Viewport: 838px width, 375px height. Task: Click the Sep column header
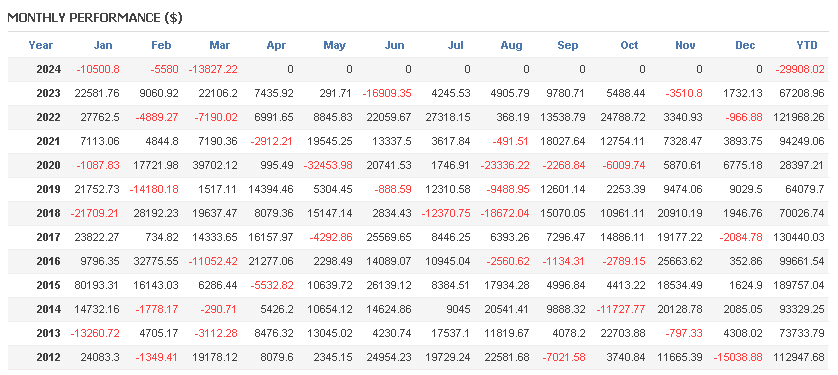(x=568, y=45)
